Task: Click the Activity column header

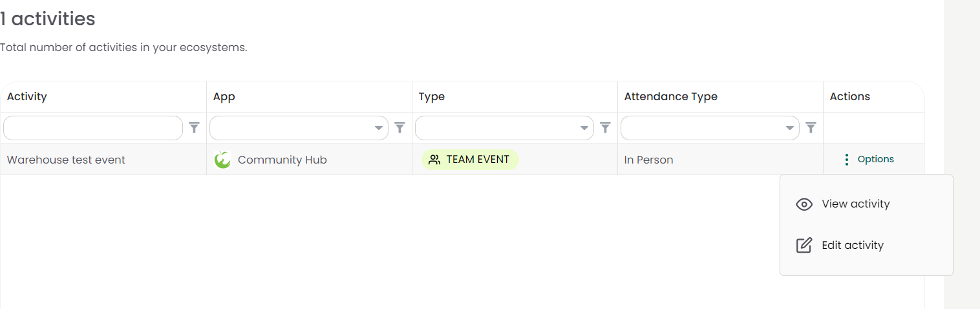Action: pyautogui.click(x=27, y=97)
